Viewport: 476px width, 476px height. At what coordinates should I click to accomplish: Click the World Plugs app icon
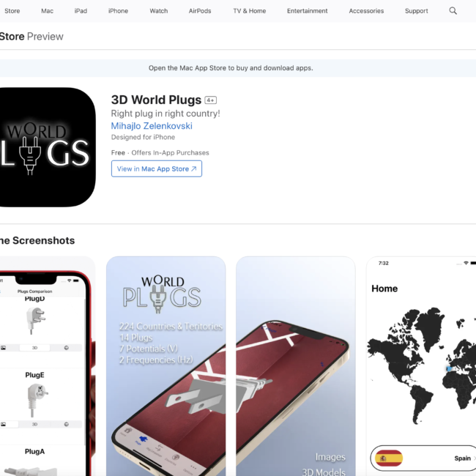click(48, 147)
